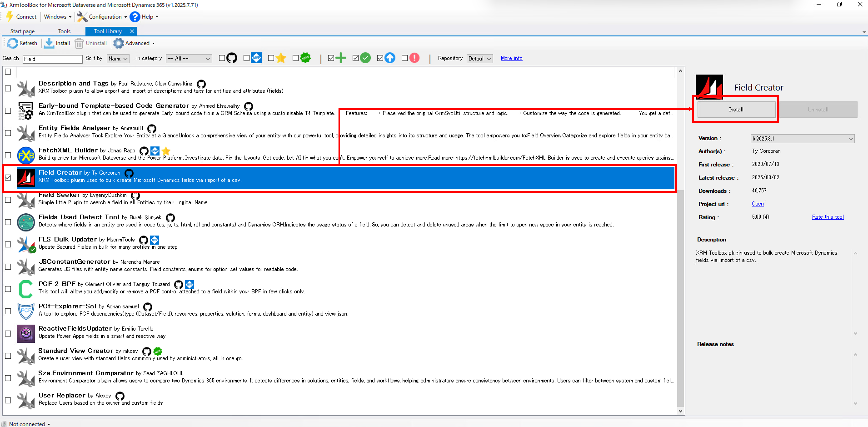Open the category All dropdown

click(x=189, y=59)
